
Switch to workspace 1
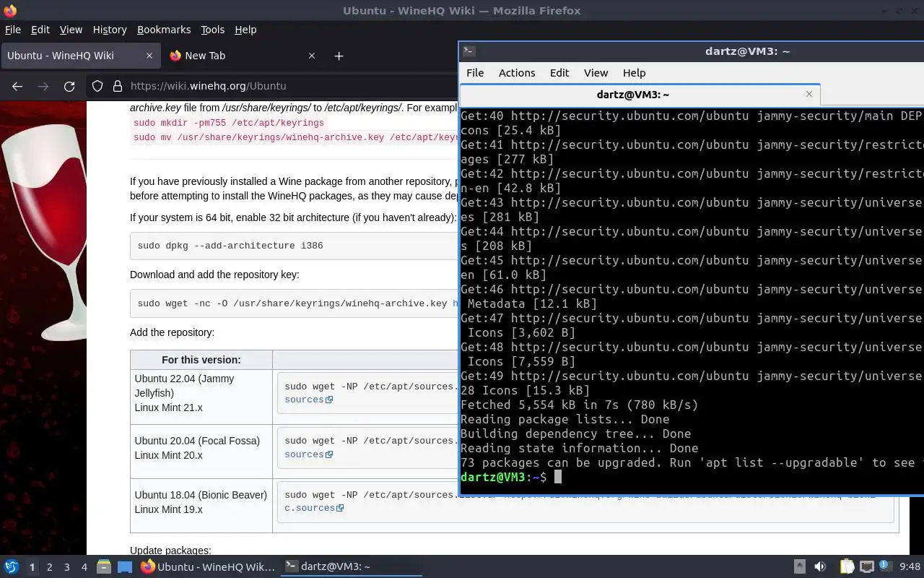pos(32,567)
